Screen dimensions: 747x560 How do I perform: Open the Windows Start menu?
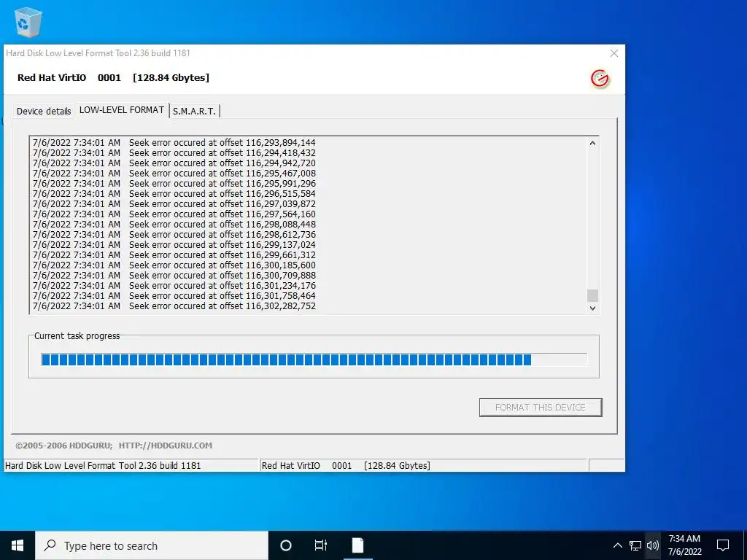(x=18, y=545)
